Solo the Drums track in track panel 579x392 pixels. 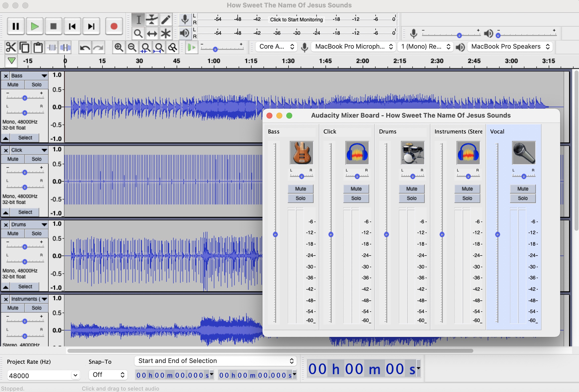[x=37, y=233]
